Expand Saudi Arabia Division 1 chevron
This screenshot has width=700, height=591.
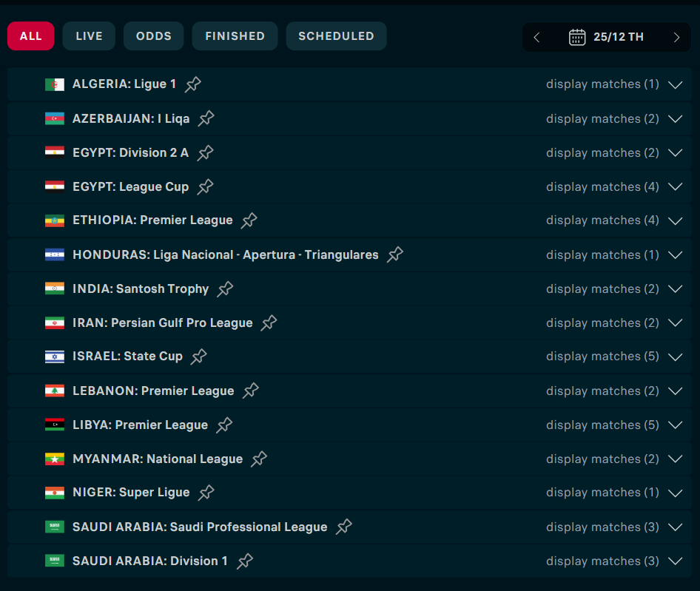pos(676,561)
